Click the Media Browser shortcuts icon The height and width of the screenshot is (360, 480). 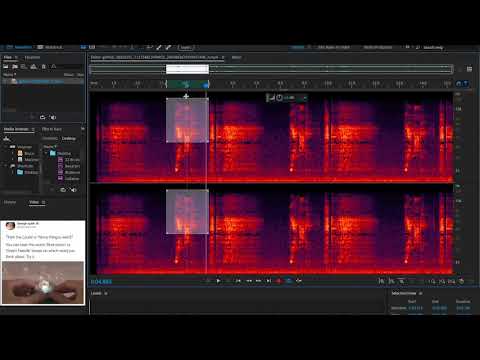click(x=7, y=138)
